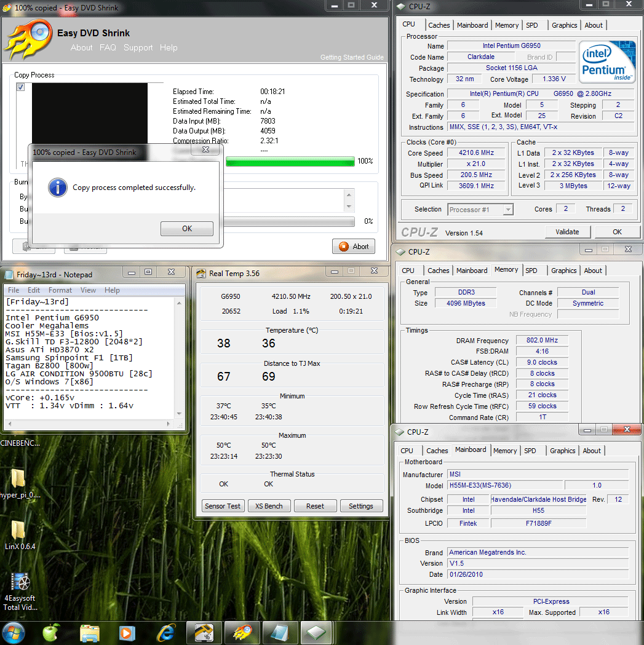Click Notepad horizontal scrollbar right arrow
The image size is (644, 645).
click(168, 424)
